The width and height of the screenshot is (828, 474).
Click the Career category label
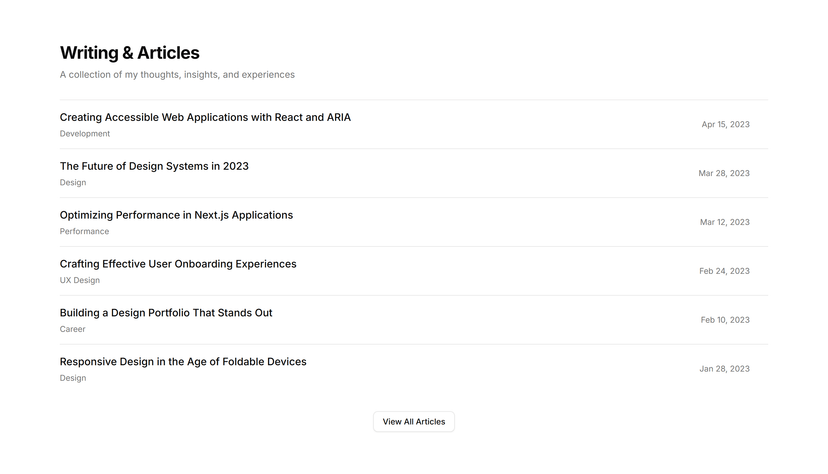(72, 329)
